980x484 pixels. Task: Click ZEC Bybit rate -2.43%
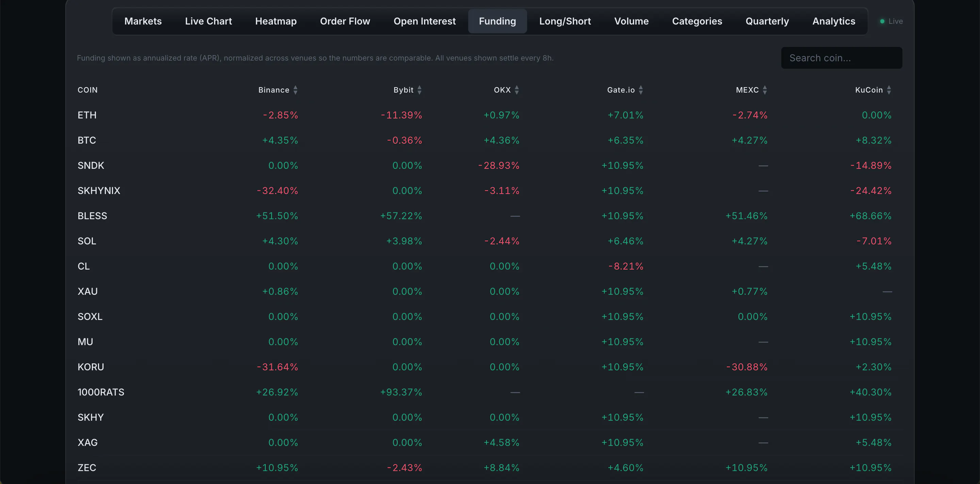404,468
